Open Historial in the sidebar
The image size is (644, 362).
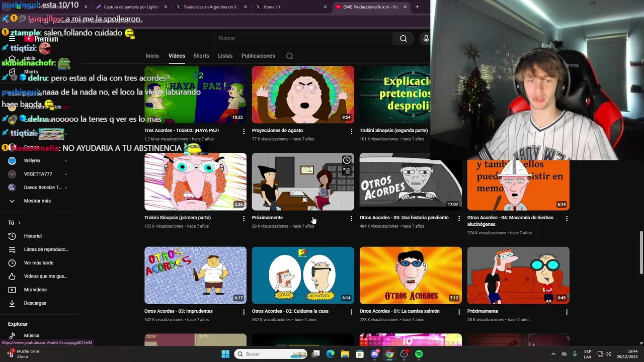coord(33,236)
